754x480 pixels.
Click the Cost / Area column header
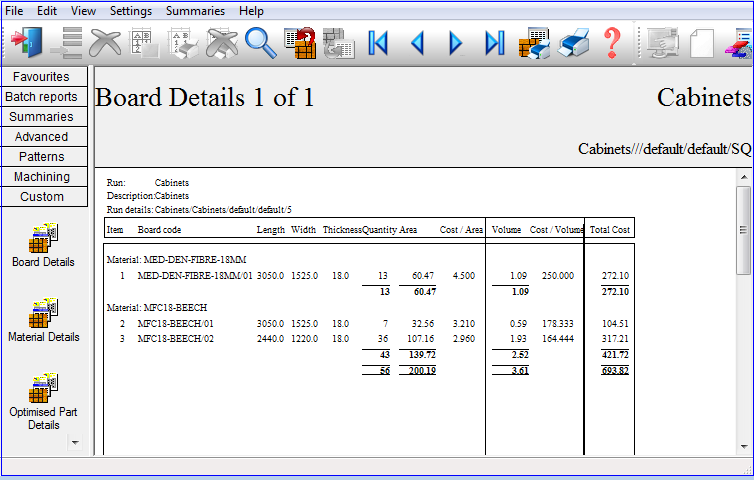coord(461,229)
